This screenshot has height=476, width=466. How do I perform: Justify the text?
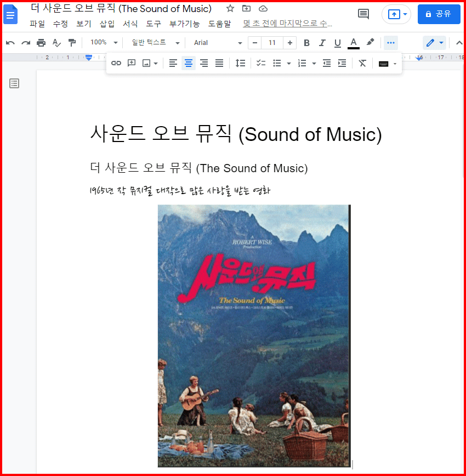219,63
